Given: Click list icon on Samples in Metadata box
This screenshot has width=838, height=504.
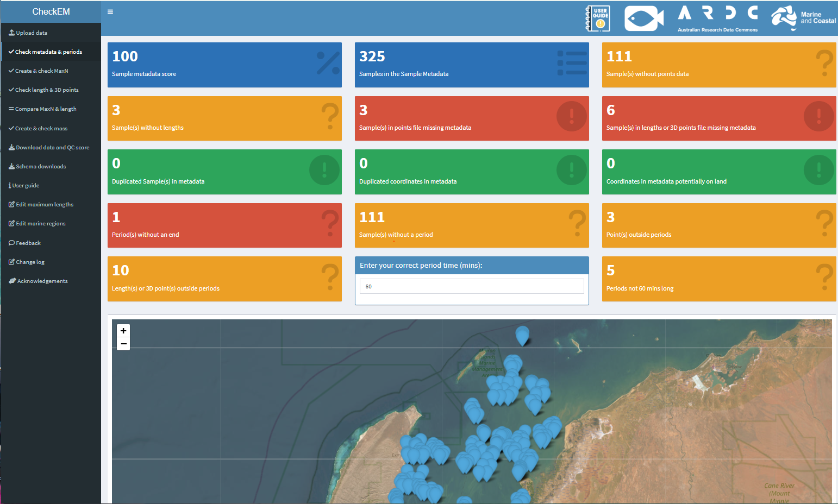Looking at the screenshot, I should 572,64.
